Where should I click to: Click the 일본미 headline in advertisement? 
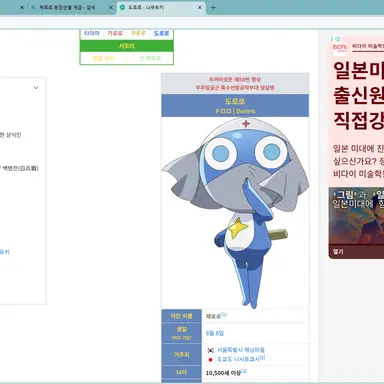358,71
